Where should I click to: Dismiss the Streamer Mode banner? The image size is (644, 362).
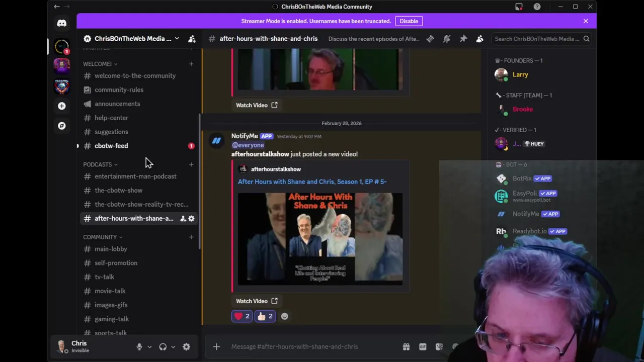pyautogui.click(x=586, y=21)
